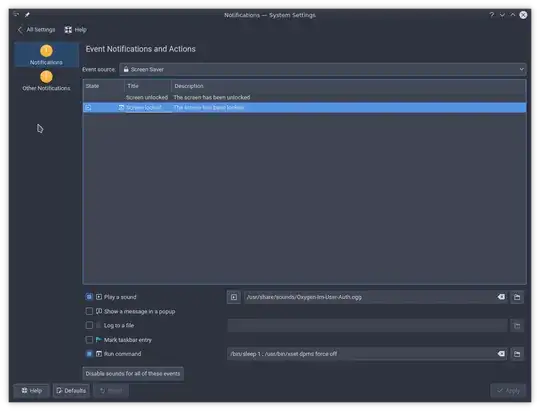This screenshot has height=411, width=540.
Task: Click the Description column header
Action: [348, 86]
